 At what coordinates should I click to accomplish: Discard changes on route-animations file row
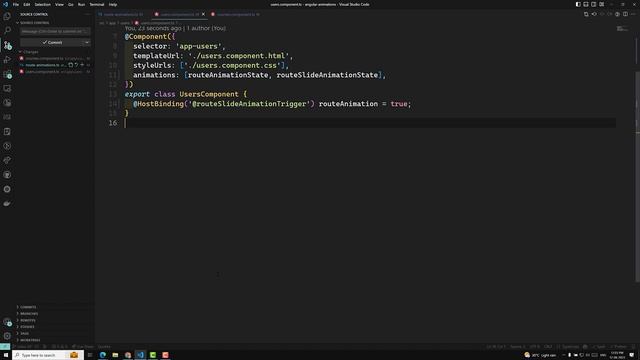click(76, 65)
